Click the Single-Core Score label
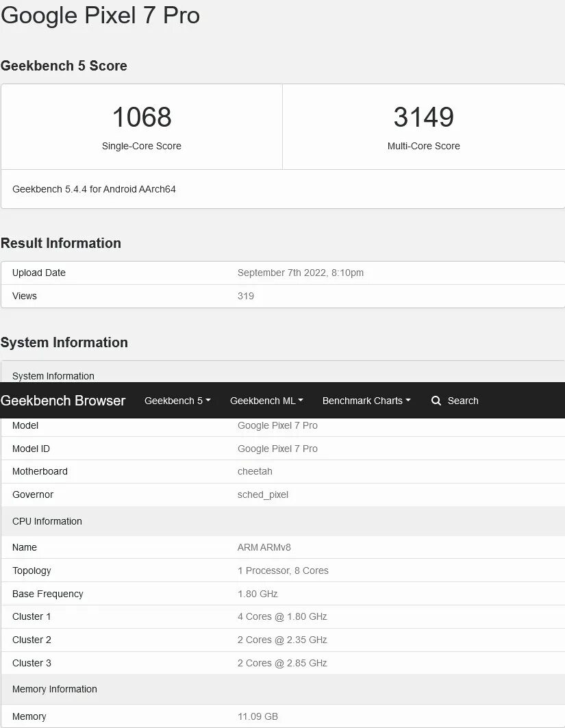The image size is (565, 728). click(x=142, y=146)
